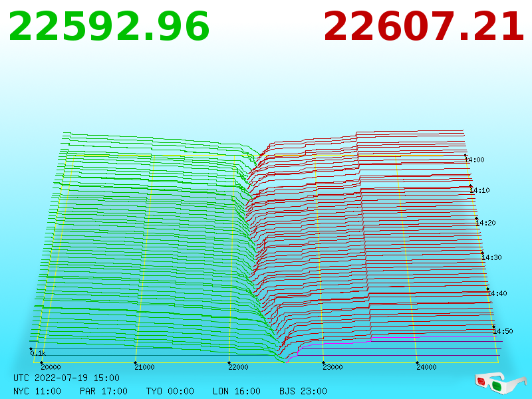Click the 22000 price axis label
The height and width of the screenshot is (399, 532).
pyautogui.click(x=238, y=367)
